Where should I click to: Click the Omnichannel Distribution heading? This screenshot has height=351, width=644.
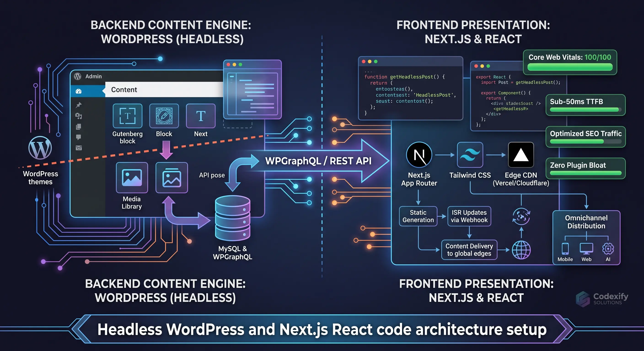[586, 222]
